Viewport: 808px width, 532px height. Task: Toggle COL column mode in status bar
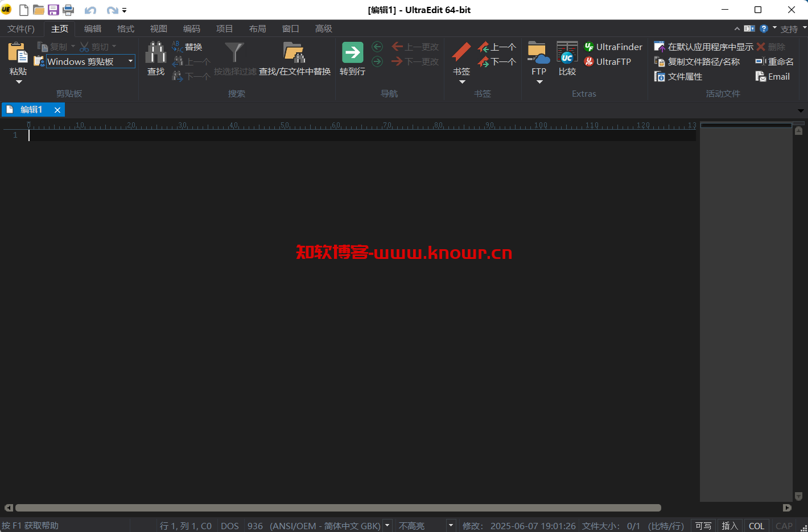756,526
